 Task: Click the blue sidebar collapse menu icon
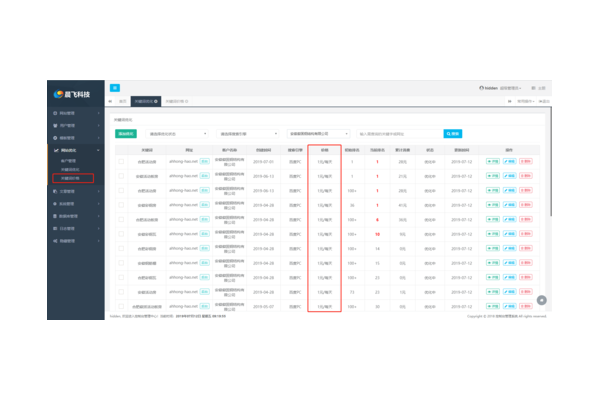tap(114, 88)
